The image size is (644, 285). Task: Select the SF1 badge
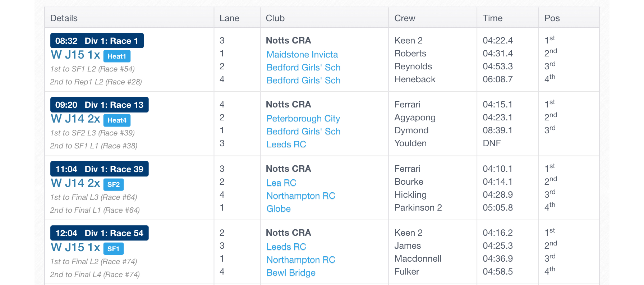pos(114,249)
